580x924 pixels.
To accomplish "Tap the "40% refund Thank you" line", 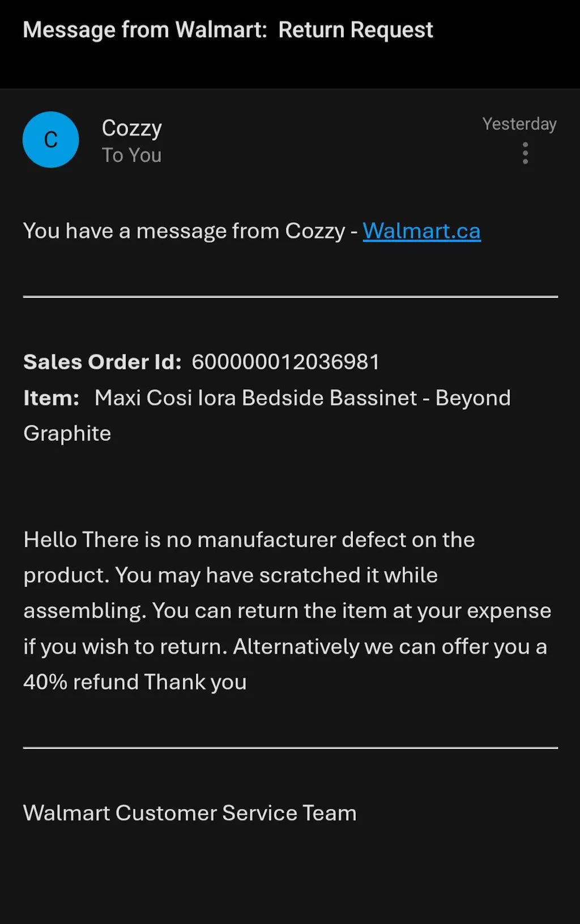I will [x=135, y=682].
